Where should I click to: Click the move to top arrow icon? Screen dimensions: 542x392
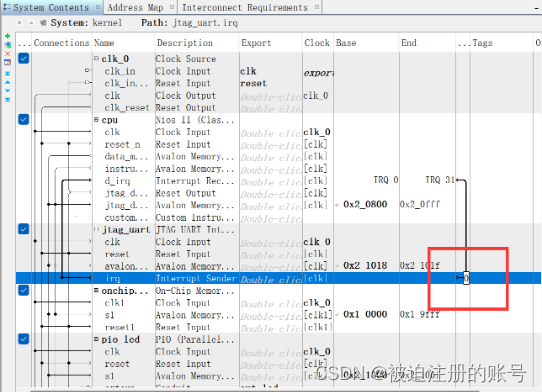coord(7,74)
